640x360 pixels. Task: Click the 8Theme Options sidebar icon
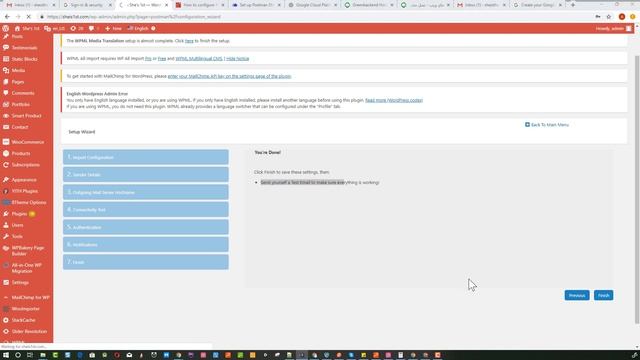tap(6, 202)
